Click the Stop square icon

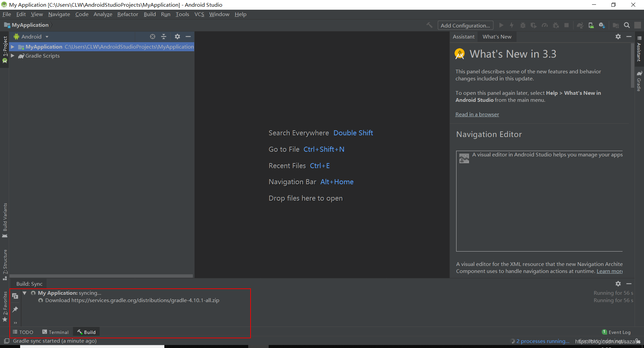pos(567,25)
